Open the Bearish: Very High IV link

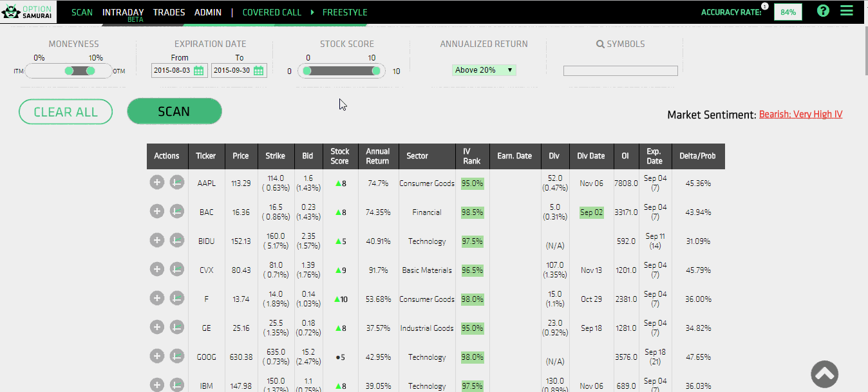[x=800, y=115]
